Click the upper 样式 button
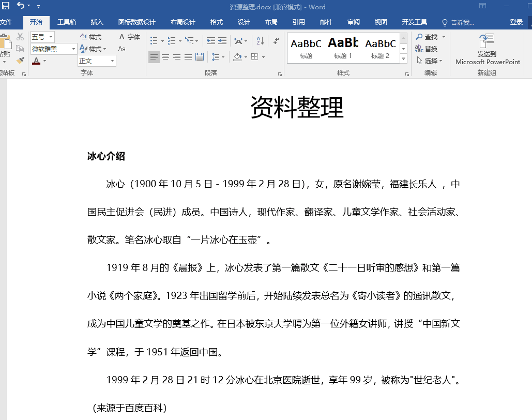 point(90,37)
